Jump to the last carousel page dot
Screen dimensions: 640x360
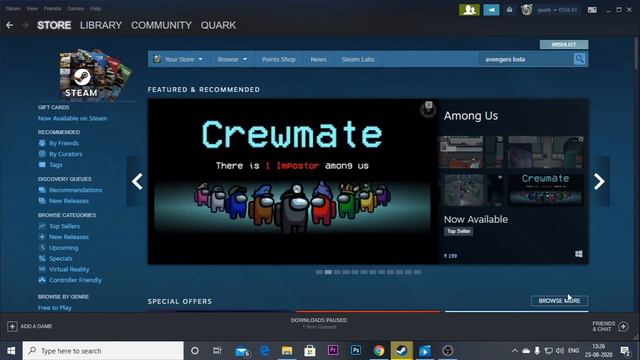[x=417, y=272]
